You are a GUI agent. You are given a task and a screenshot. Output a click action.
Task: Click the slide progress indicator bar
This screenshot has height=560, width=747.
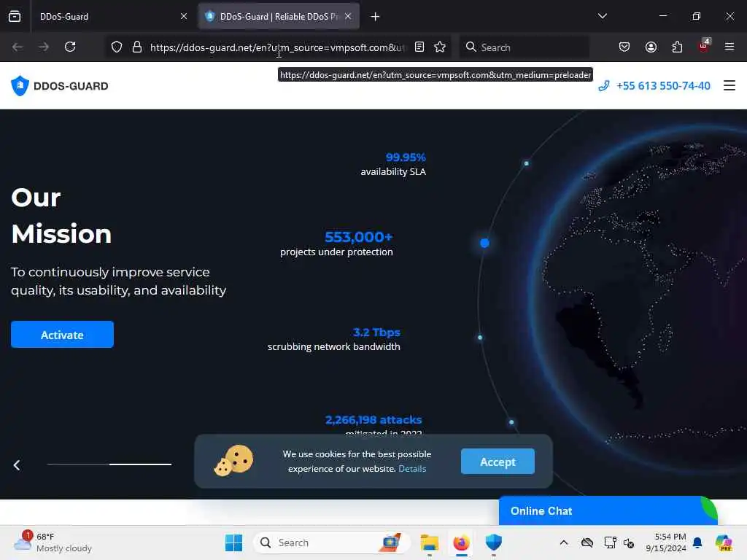click(x=109, y=464)
